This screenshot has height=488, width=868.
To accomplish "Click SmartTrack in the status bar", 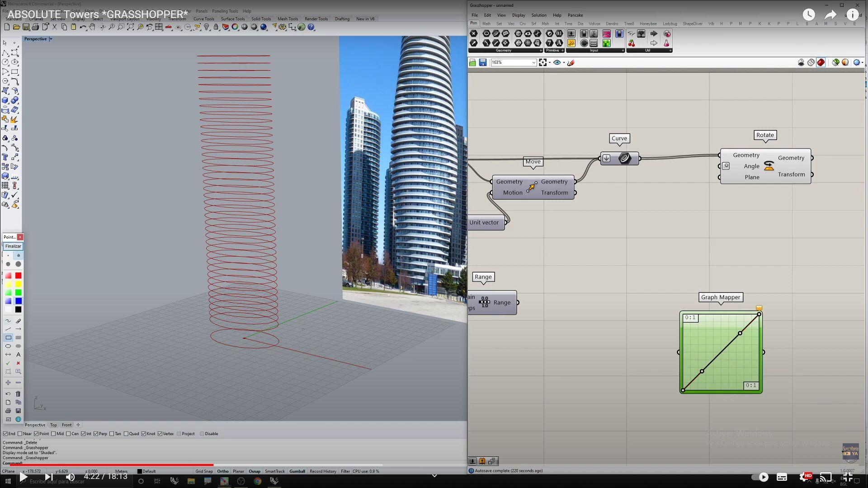I will pyautogui.click(x=274, y=471).
